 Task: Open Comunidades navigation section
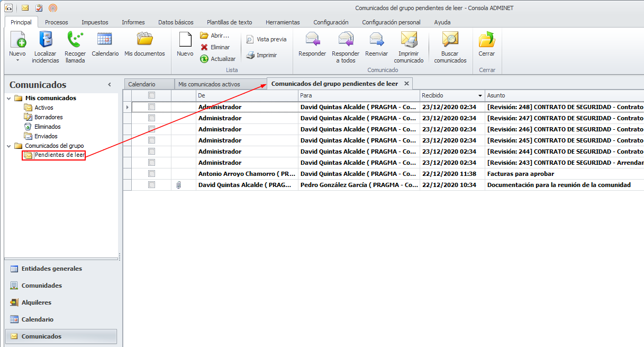(x=61, y=286)
